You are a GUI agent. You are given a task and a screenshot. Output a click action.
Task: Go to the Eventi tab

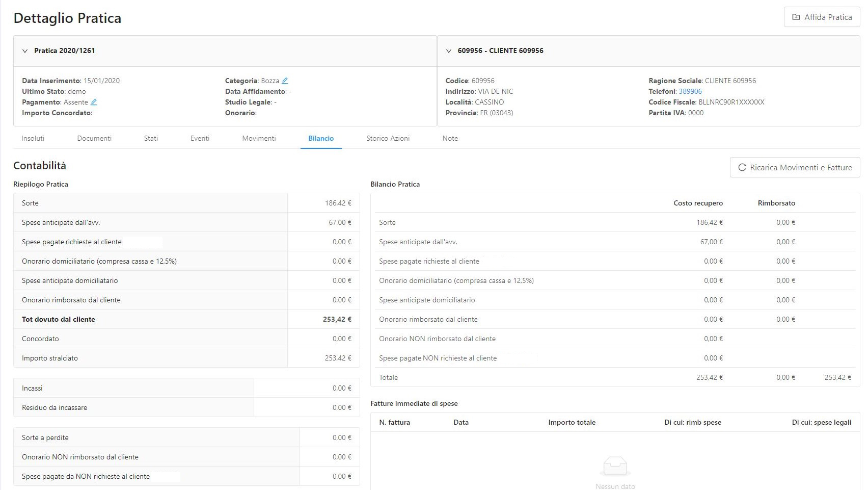[200, 139]
